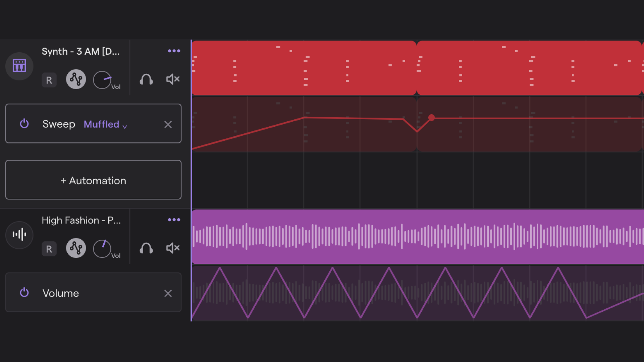This screenshot has height=362, width=644.
Task: Click the headphone solo icon on High Fashion
Action: tap(146, 248)
